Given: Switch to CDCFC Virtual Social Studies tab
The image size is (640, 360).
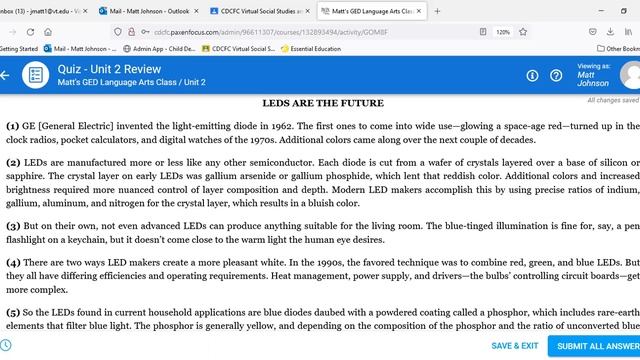Looking at the screenshot, I should pos(260,11).
